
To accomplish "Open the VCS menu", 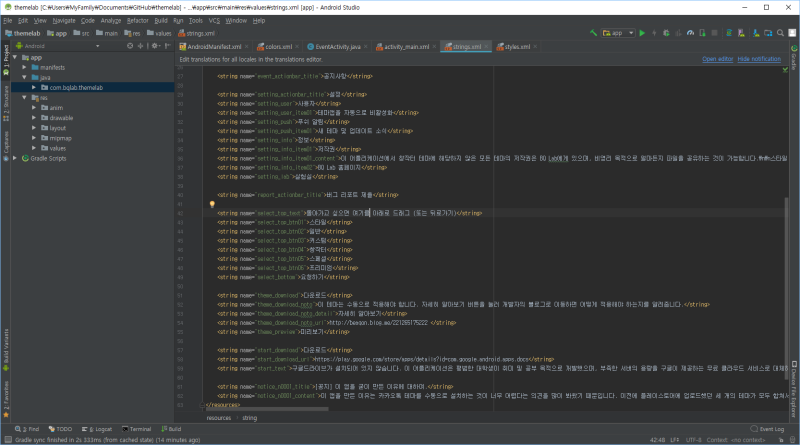I will tap(214, 20).
